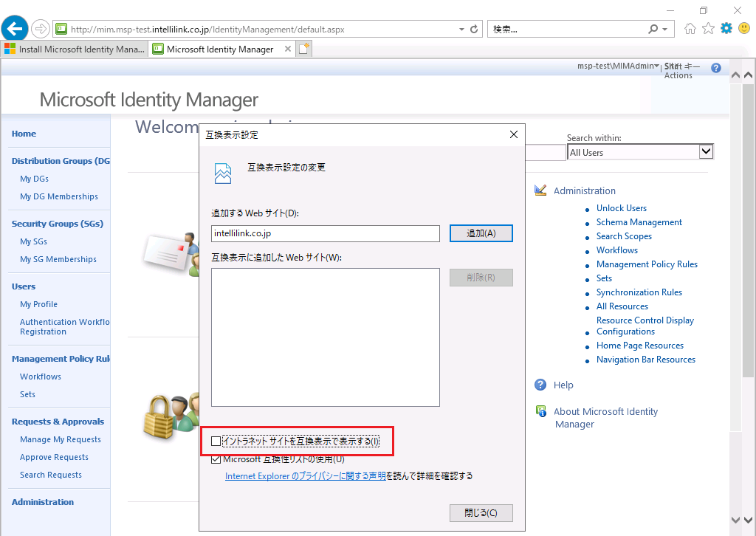Open the Internet Explorer のプライバシーに関する声明 link

(x=305, y=476)
